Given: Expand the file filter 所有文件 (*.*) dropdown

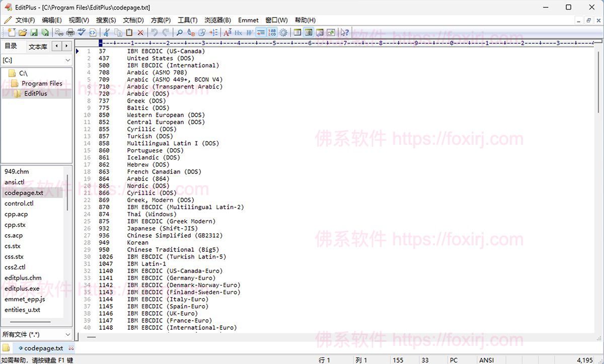Looking at the screenshot, I should click(x=37, y=334).
